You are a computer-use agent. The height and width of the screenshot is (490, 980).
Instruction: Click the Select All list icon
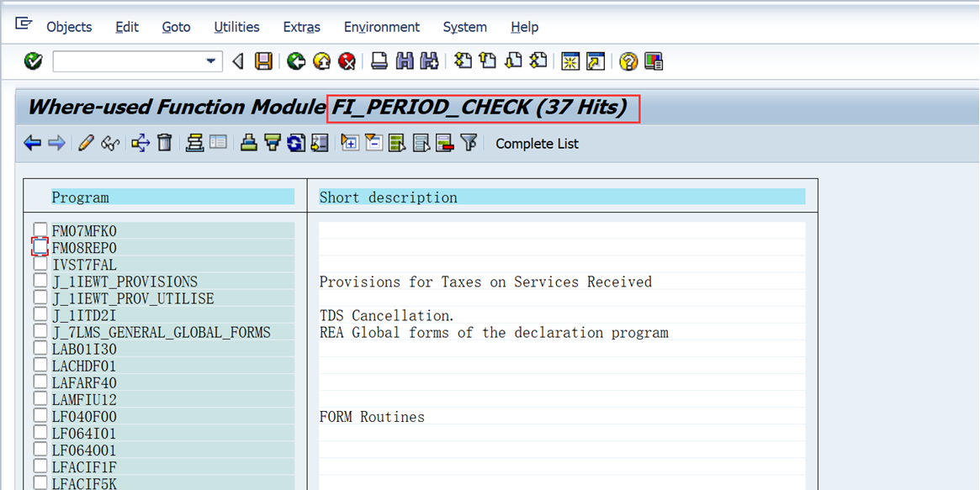pos(397,144)
